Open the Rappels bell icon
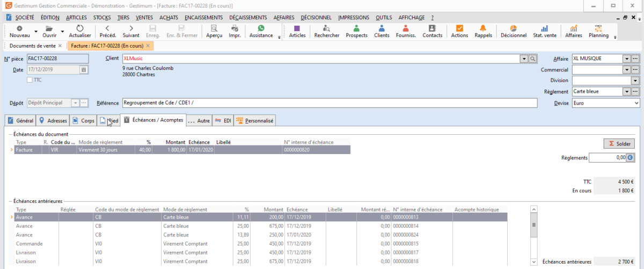 483,28
